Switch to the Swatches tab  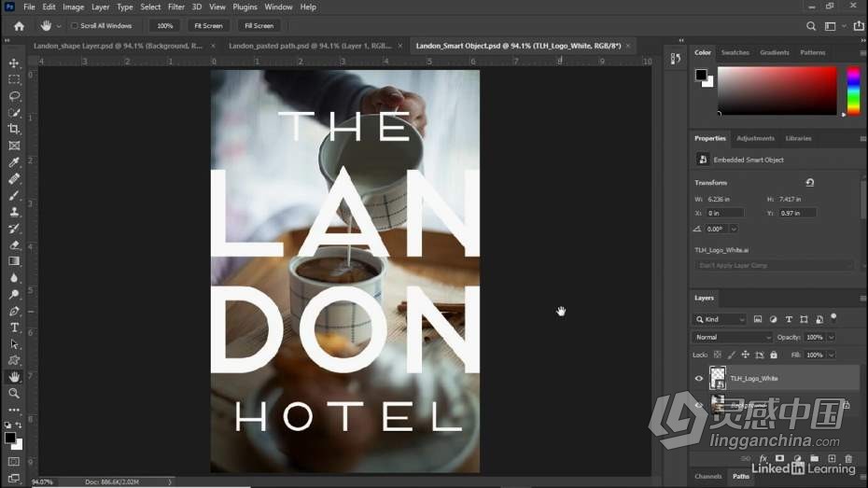[735, 52]
